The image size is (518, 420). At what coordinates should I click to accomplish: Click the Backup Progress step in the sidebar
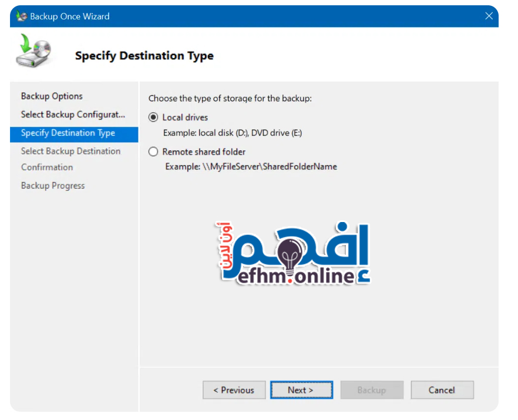(53, 186)
